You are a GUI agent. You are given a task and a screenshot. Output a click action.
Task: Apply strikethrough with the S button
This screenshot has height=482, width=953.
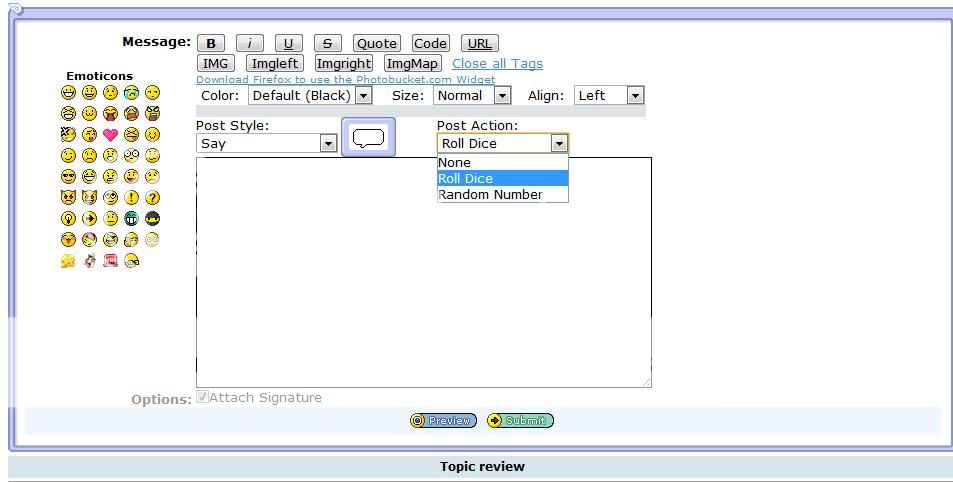328,43
